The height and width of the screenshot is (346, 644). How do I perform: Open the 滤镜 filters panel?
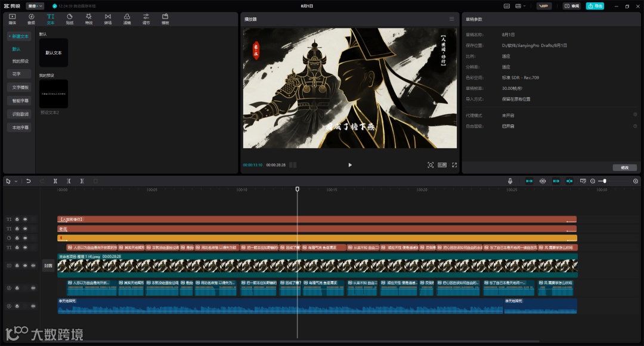[x=126, y=18]
